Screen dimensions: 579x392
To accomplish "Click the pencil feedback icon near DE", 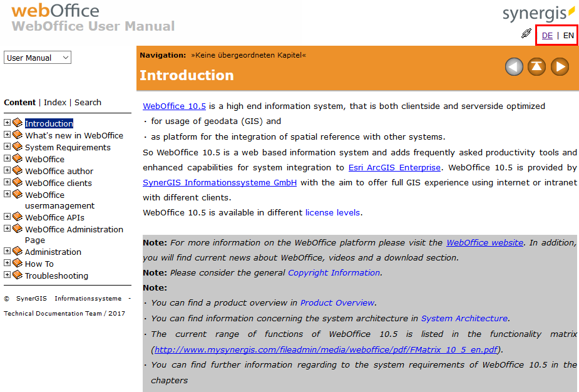I will 526,34.
